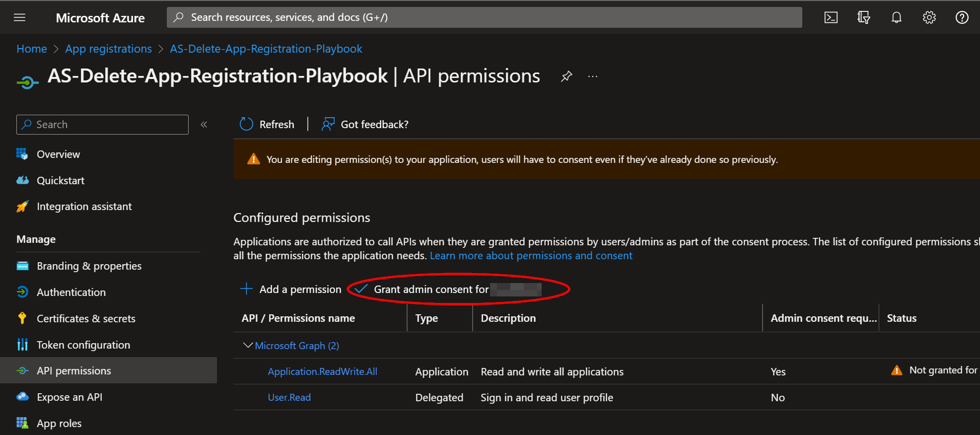Click the Integration assistant rocket icon
This screenshot has height=435, width=980.
22,207
